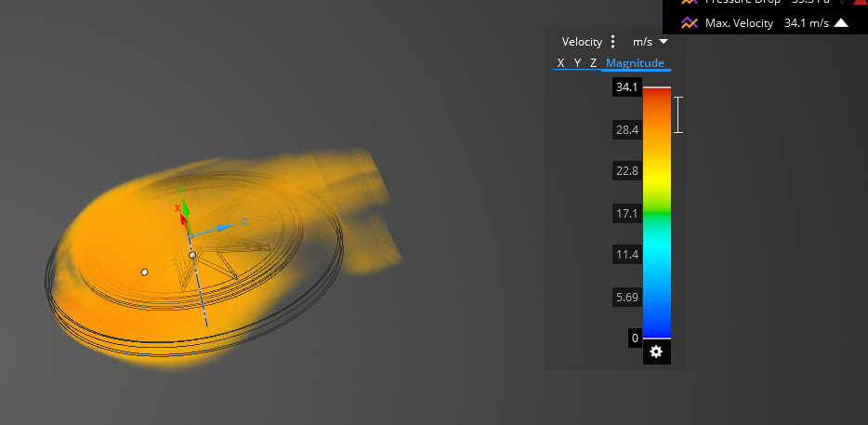Click the Pressure Drop chart icon
Viewport: 868px width, 425px height.
(x=690, y=2)
